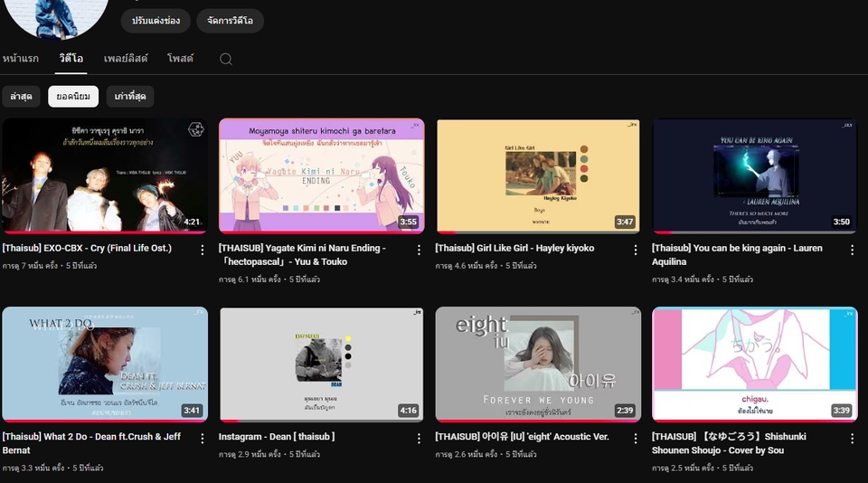The height and width of the screenshot is (483, 868).
Task: Click the 3:41 duration badge on What 2 Do
Action: [192, 411]
